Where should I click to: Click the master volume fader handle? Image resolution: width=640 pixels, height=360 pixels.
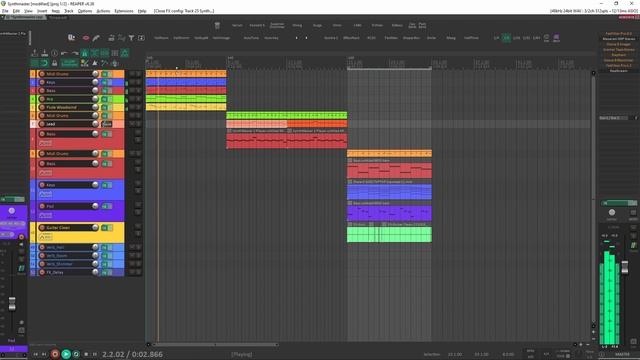pos(624,267)
